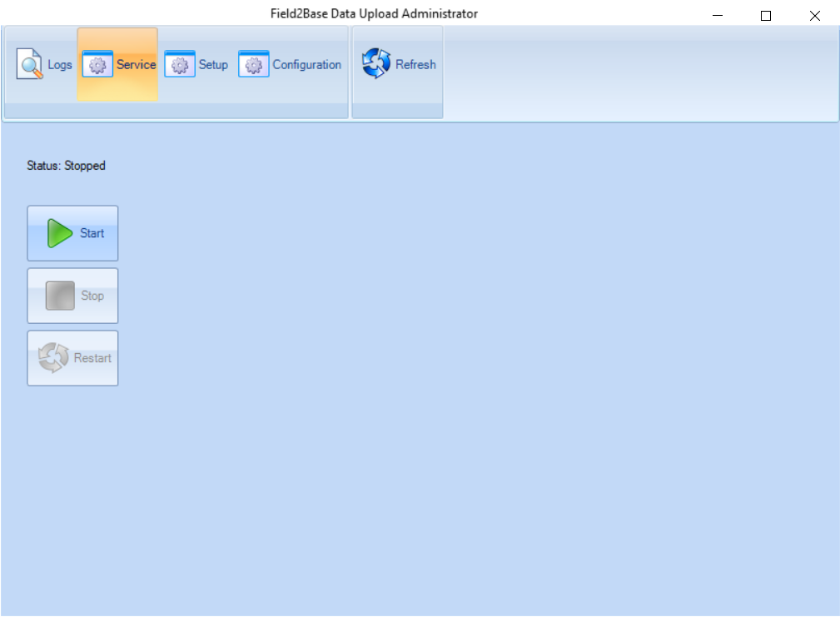Open the Configuration tab
Screen dimensions: 840x617
[289, 64]
